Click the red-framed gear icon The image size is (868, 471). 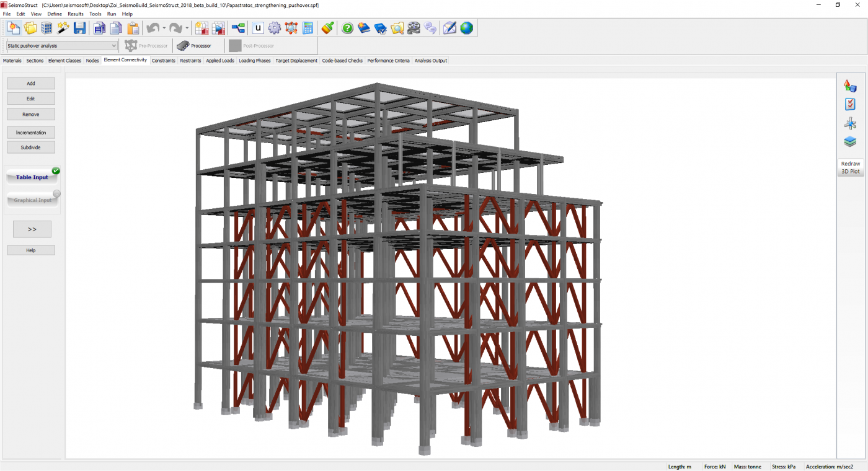[291, 28]
